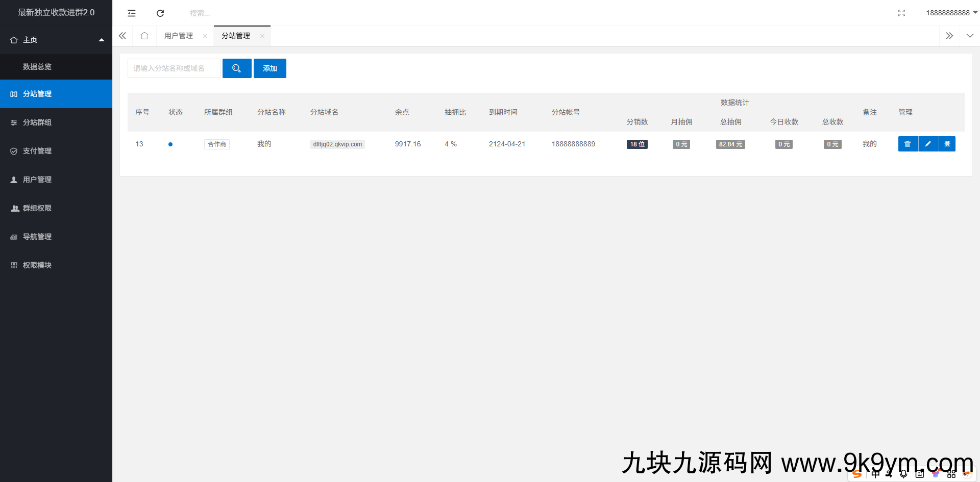Delete the 我的 substation via trash icon
The height and width of the screenshot is (482, 980).
[x=908, y=144]
